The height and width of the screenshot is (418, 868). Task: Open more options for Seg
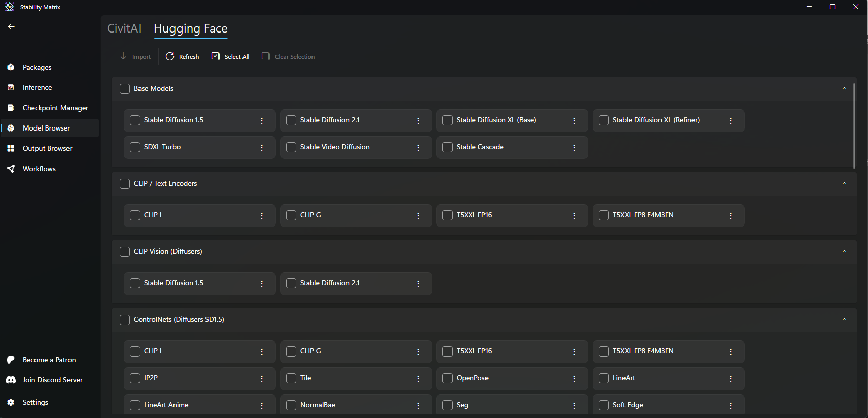(x=574, y=406)
